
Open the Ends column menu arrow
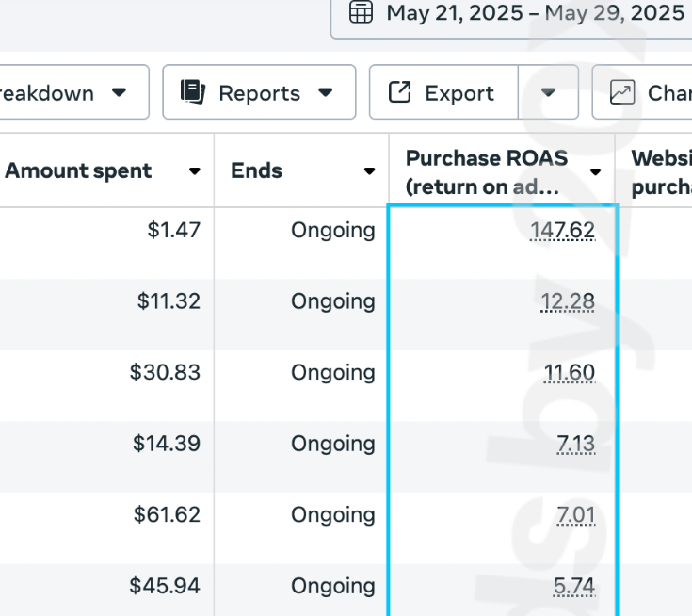coord(370,171)
